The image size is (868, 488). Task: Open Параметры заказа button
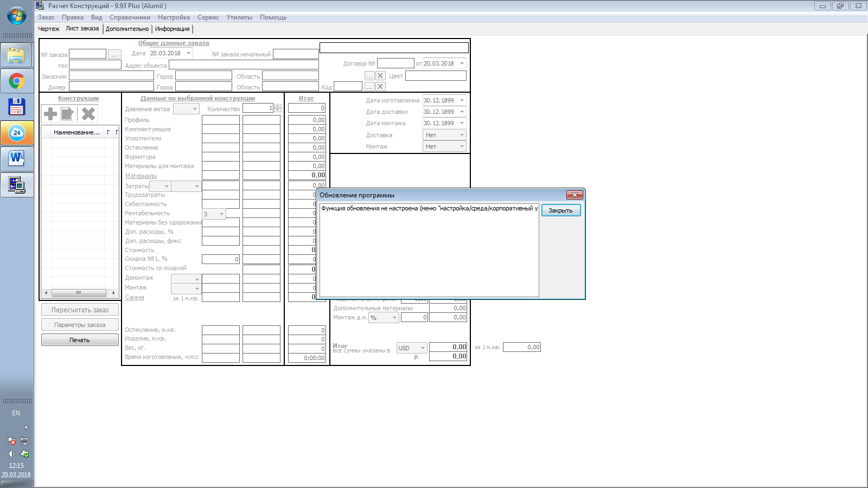pos(80,325)
